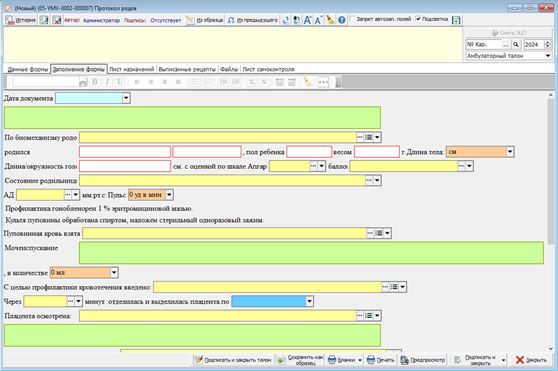The height and width of the screenshot is (371, 558).
Task: Expand the Через минут dropdown arrow
Action: [x=78, y=301]
